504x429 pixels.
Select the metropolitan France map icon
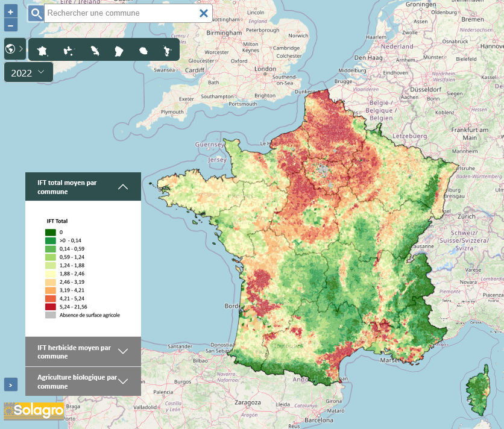[x=43, y=51]
